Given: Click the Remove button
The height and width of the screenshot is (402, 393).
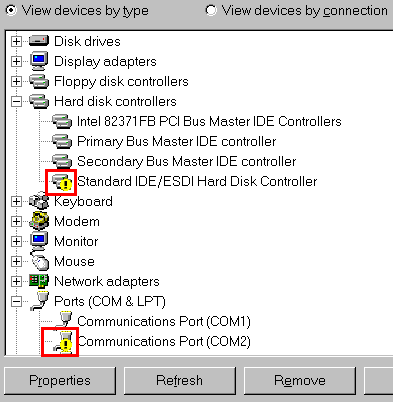Looking at the screenshot, I should [x=300, y=381].
